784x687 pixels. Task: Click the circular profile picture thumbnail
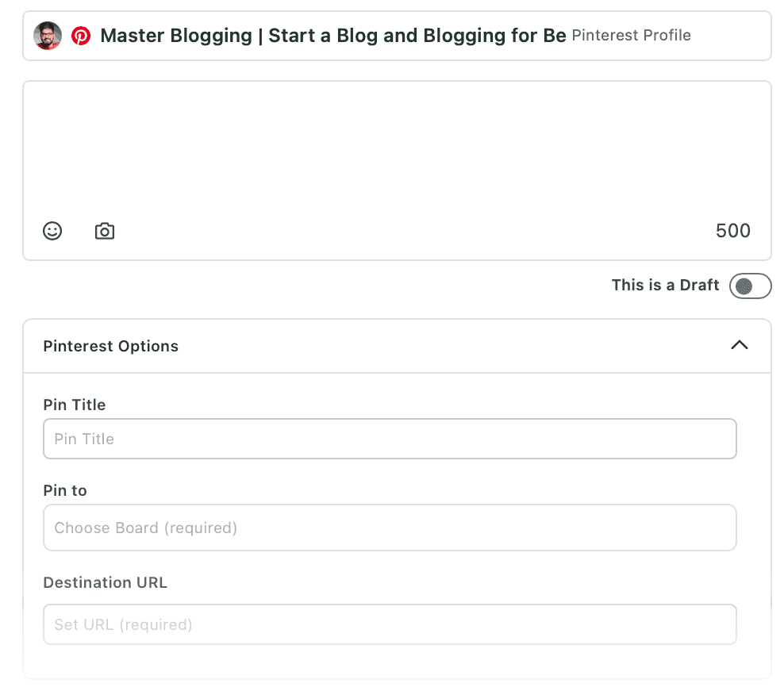tap(47, 36)
